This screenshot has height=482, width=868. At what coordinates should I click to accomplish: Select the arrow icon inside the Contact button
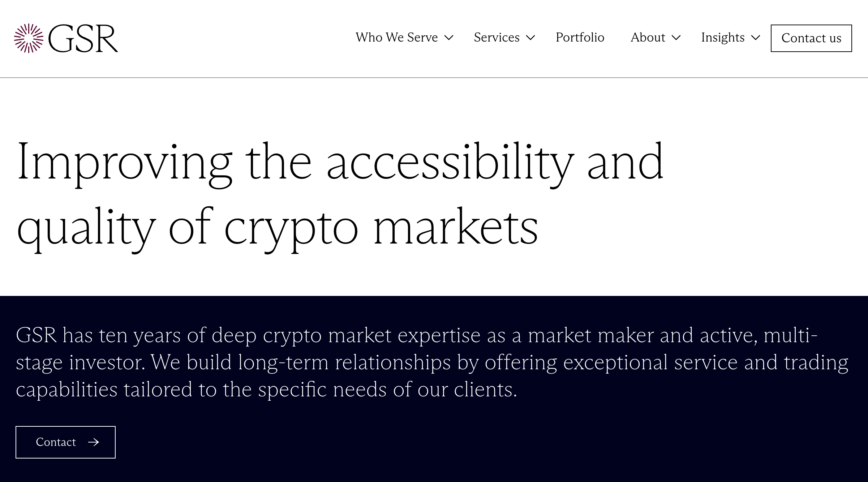(x=94, y=442)
